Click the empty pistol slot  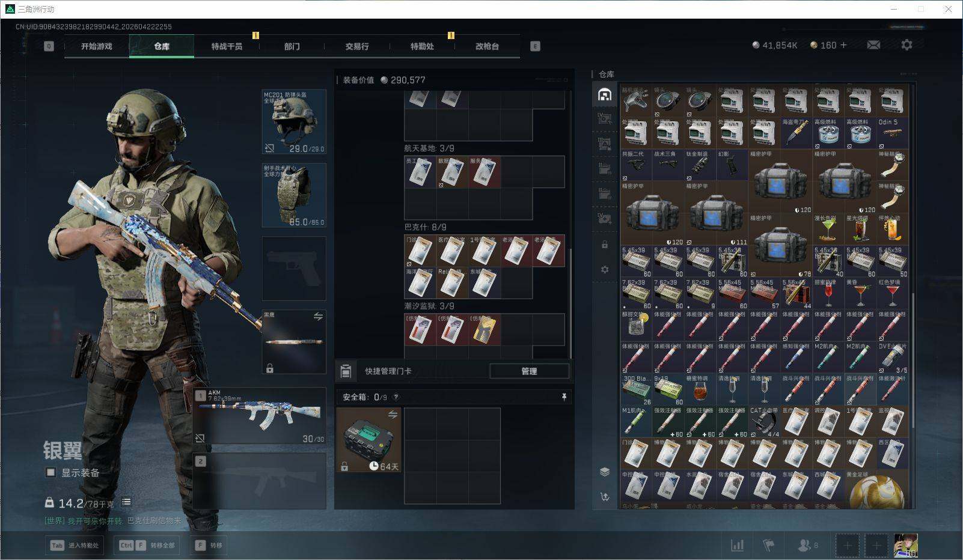pyautogui.click(x=294, y=269)
